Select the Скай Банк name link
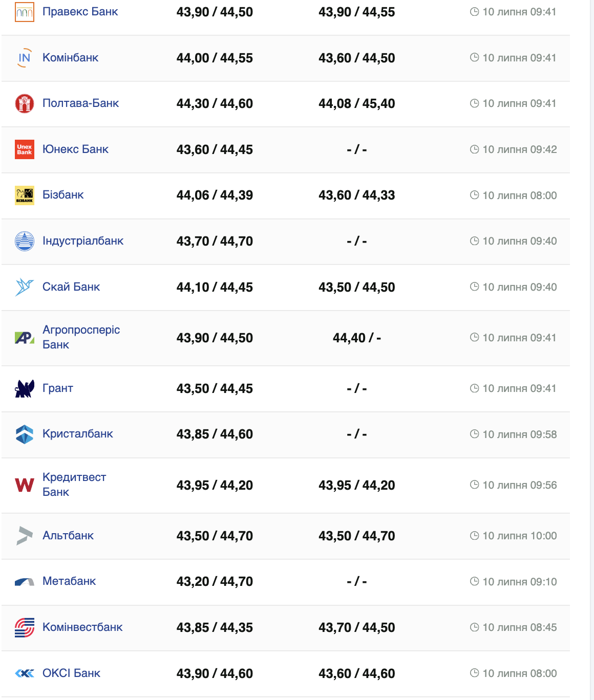Screen dimensions: 594x700 click(x=71, y=287)
